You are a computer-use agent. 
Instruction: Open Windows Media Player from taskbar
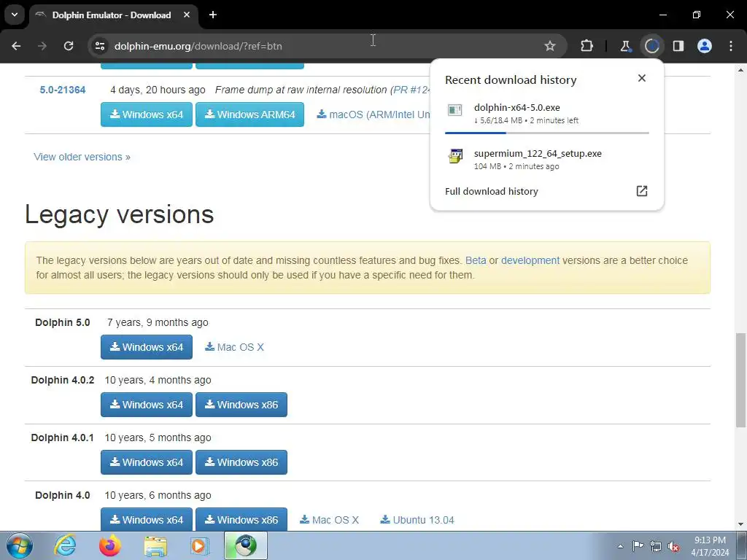[200, 545]
